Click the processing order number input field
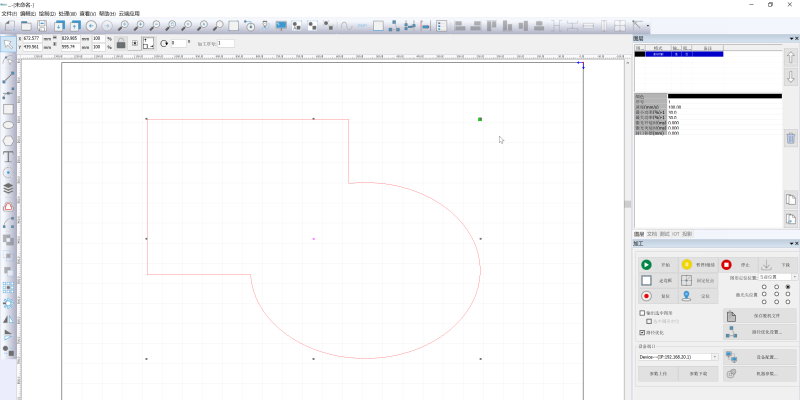The height and width of the screenshot is (400, 800). coord(226,43)
